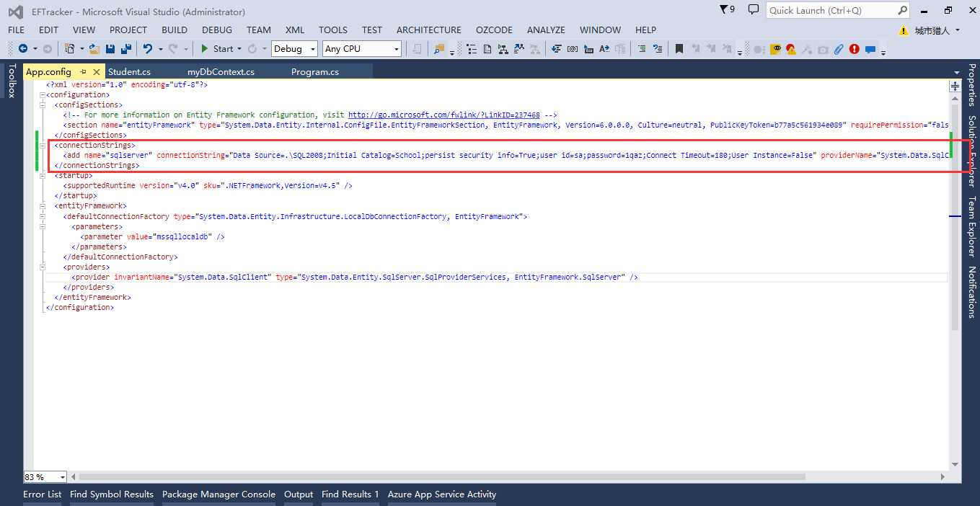This screenshot has height=506, width=980.
Task: Click the Quick Launch search magnifier
Action: (x=902, y=10)
